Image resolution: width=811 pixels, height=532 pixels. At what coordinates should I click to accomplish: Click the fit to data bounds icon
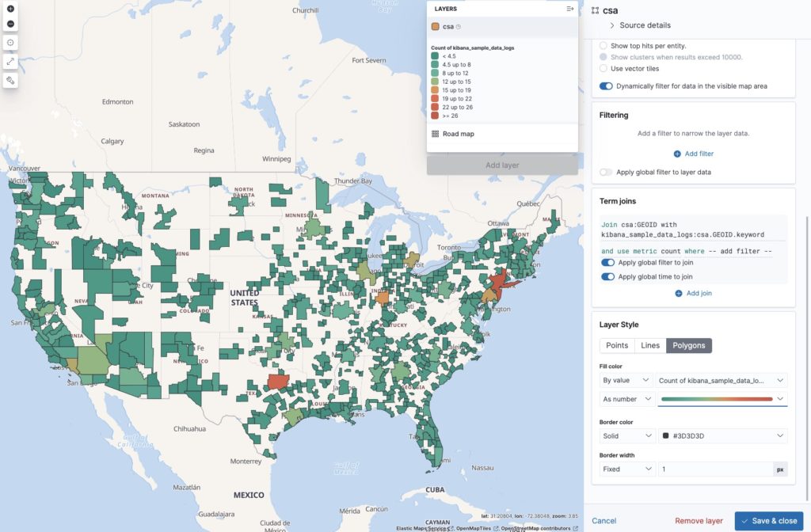10,43
